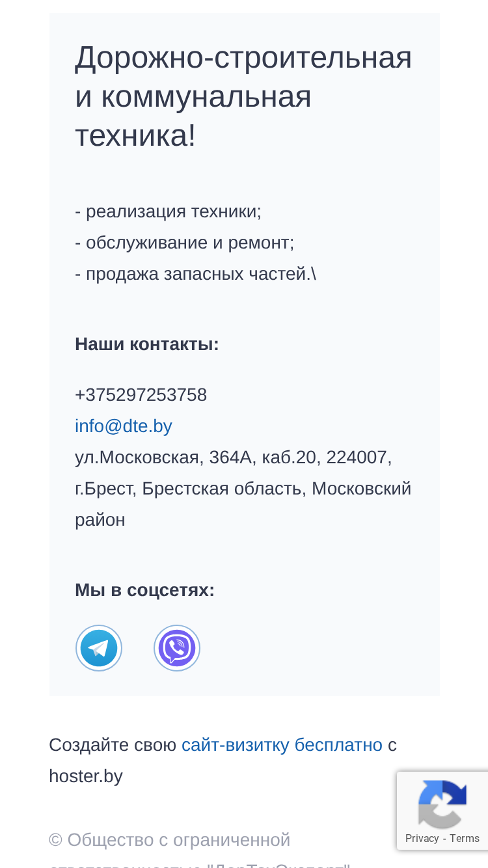Click the Мы в соцсетях heading
Viewport: 488px width, 868px height.
tap(144, 590)
